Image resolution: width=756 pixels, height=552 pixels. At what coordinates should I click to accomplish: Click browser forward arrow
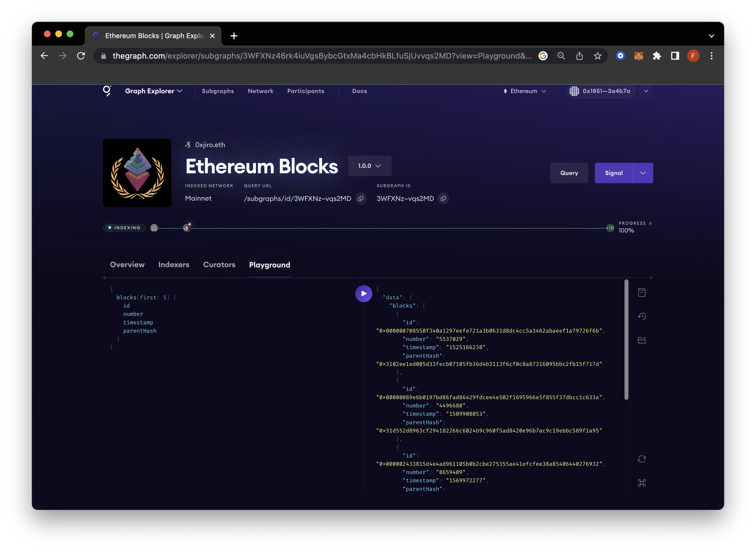pos(63,56)
